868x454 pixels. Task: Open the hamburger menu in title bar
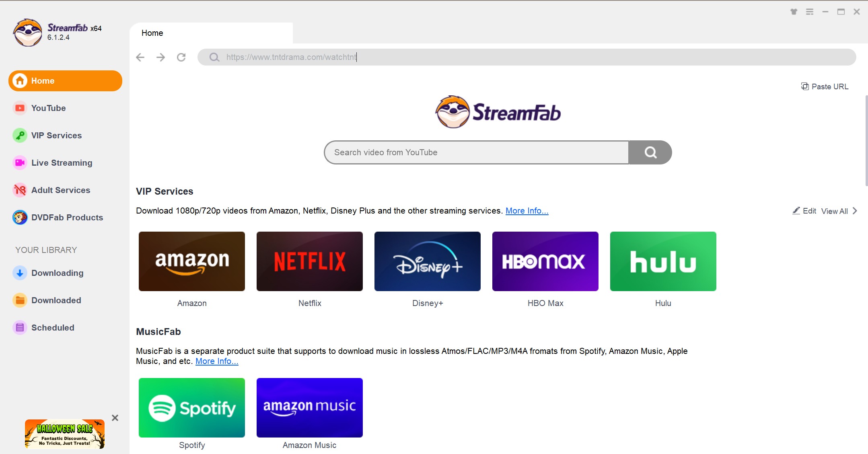point(810,12)
